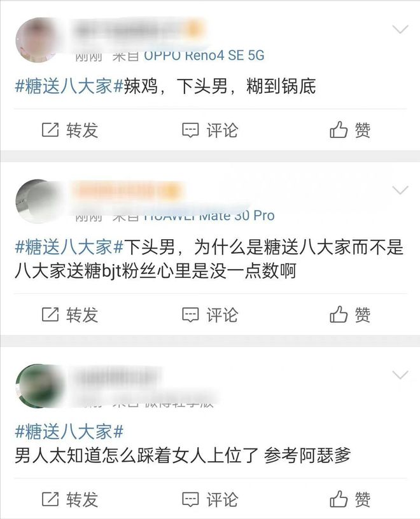View third poster's green avatar

click(37, 386)
